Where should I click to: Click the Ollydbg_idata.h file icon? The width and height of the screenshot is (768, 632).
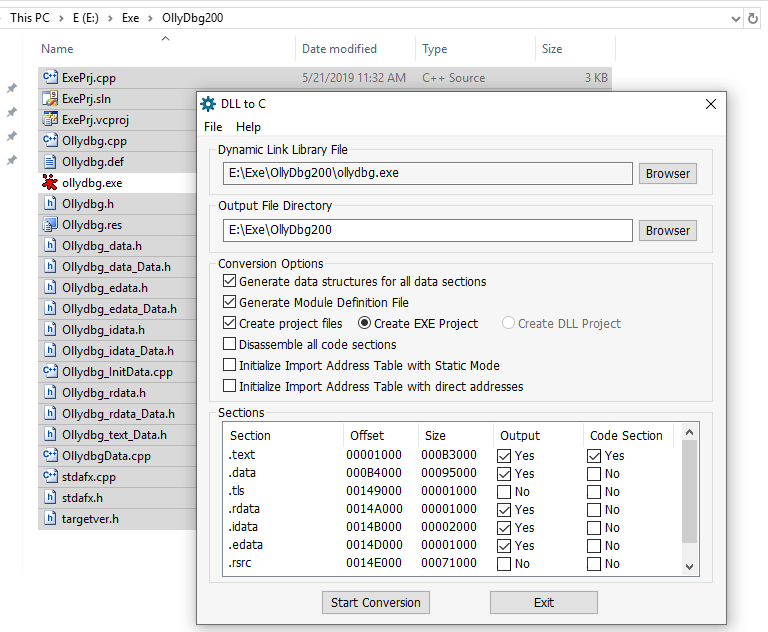(x=50, y=330)
